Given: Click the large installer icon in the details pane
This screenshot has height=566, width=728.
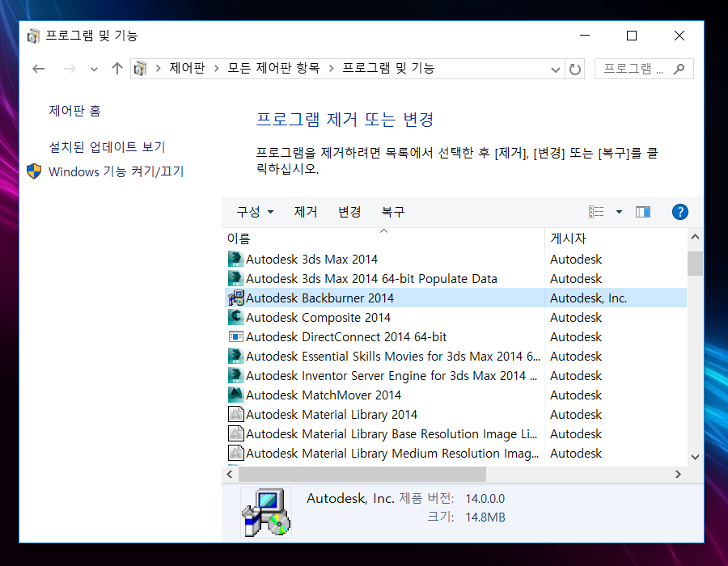Looking at the screenshot, I should pyautogui.click(x=266, y=512).
